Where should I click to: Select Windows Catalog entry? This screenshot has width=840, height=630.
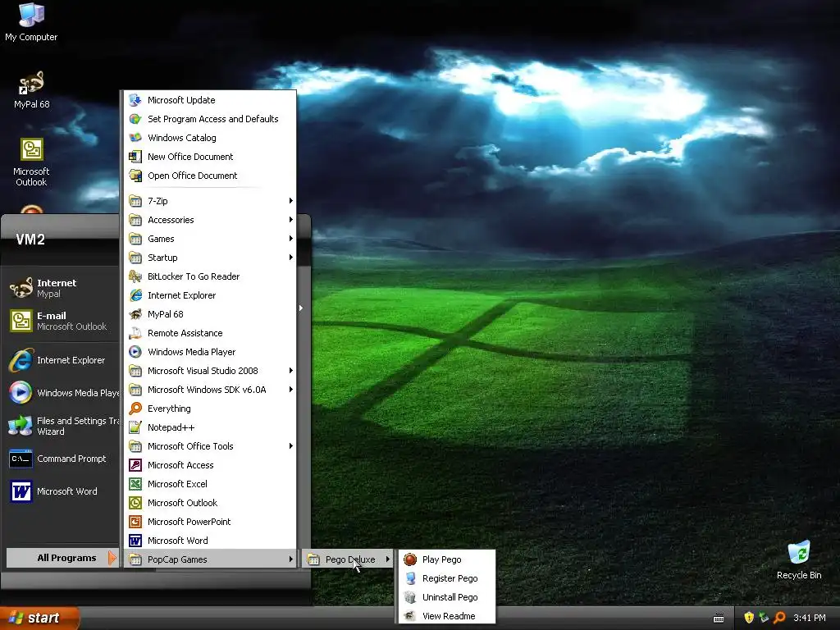[x=210, y=138]
